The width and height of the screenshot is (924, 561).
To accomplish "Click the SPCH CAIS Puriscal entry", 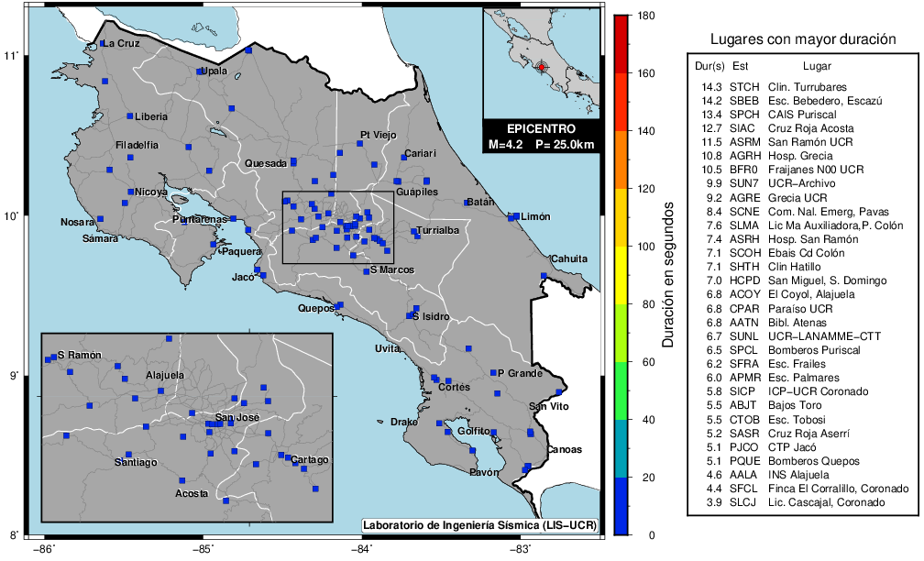I will (x=786, y=115).
